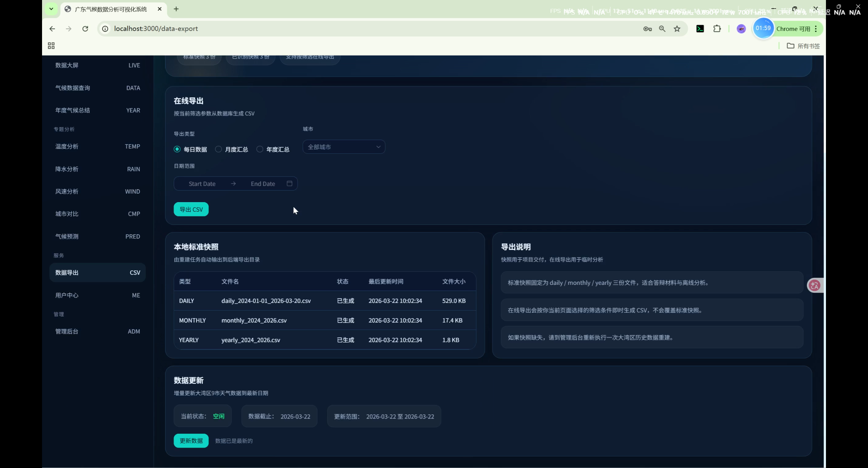The width and height of the screenshot is (868, 468).
Task: Open the extensions puzzle icon
Action: [717, 29]
